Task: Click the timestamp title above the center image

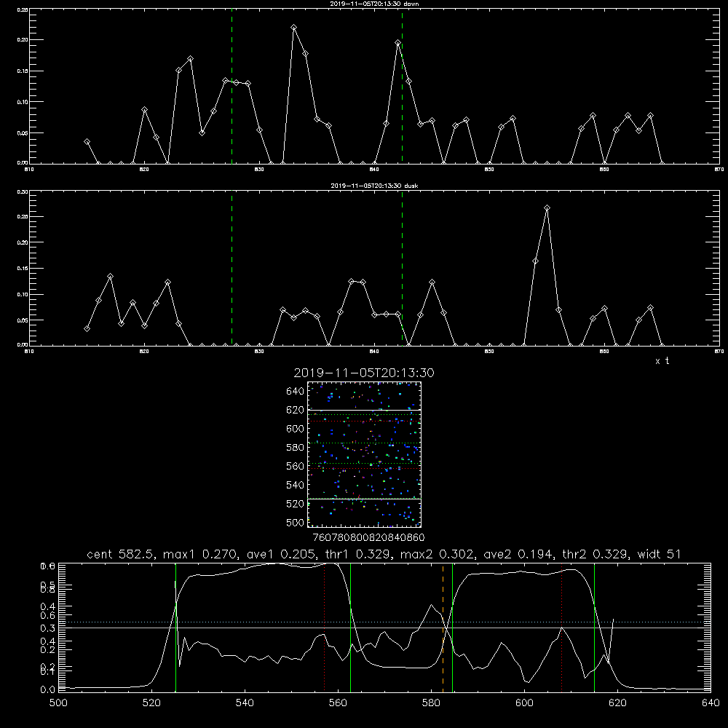Action: pos(364,373)
